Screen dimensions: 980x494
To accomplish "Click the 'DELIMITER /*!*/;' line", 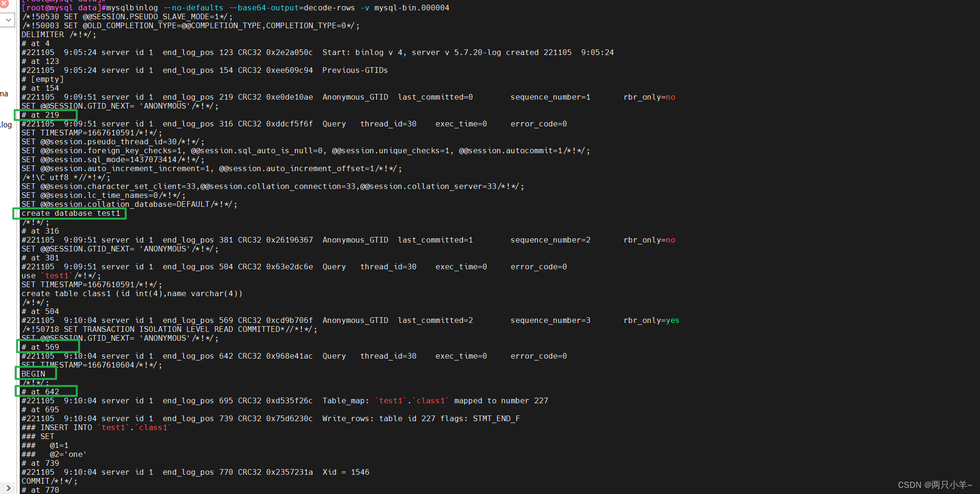I will pyautogui.click(x=59, y=35).
